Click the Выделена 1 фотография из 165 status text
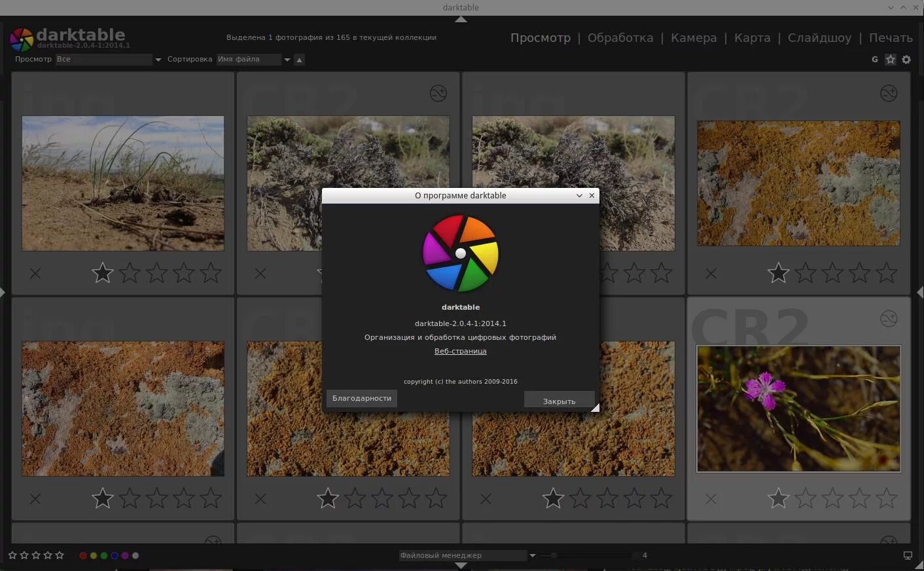924x571 pixels. pos(331,38)
